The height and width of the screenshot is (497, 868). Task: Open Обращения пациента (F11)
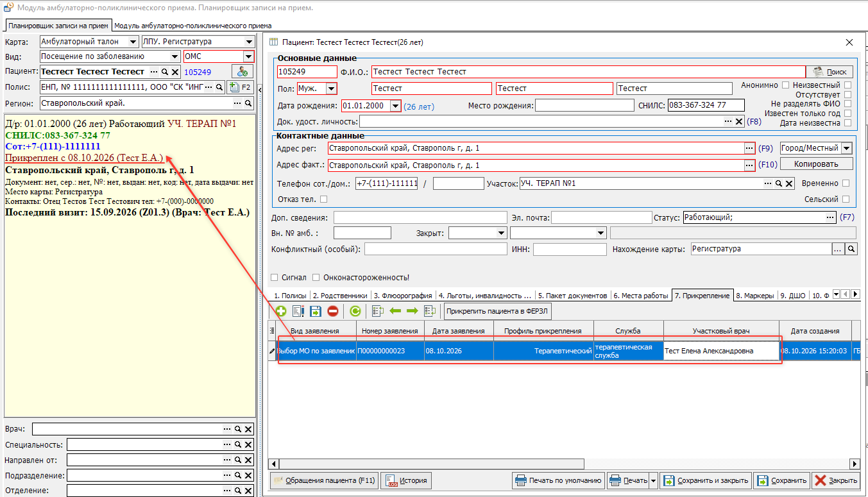pyautogui.click(x=324, y=480)
